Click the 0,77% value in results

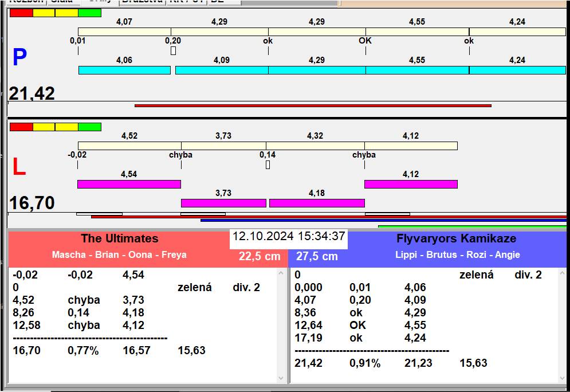pyautogui.click(x=83, y=351)
